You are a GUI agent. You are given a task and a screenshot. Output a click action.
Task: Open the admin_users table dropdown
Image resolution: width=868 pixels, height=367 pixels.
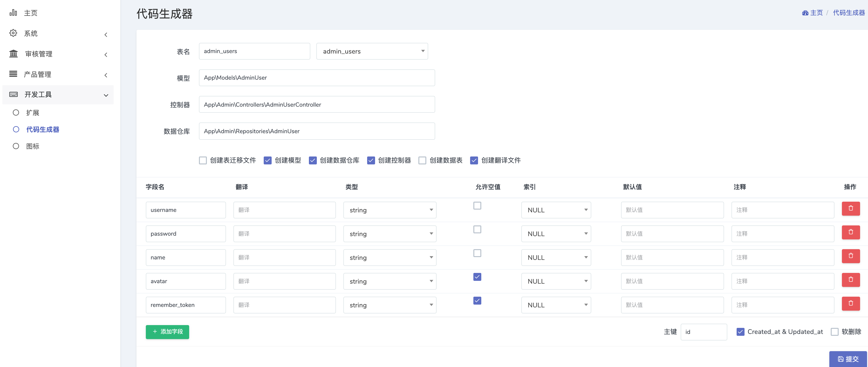pos(372,51)
